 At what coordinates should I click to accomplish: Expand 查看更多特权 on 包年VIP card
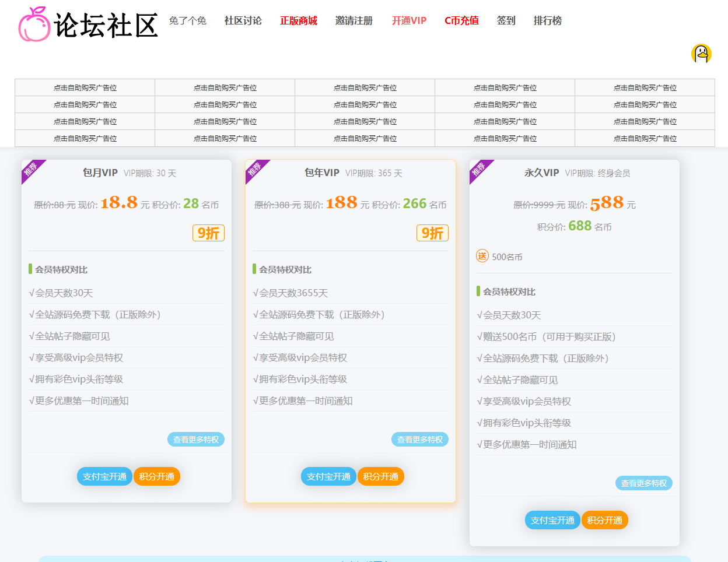click(x=420, y=440)
